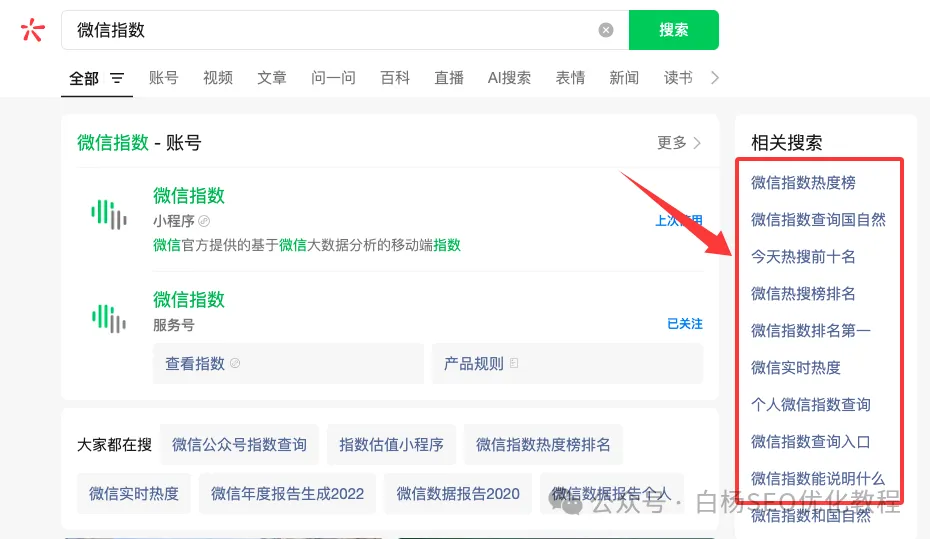
Task: Open the 微信指数 service account icon
Action: pos(109,318)
